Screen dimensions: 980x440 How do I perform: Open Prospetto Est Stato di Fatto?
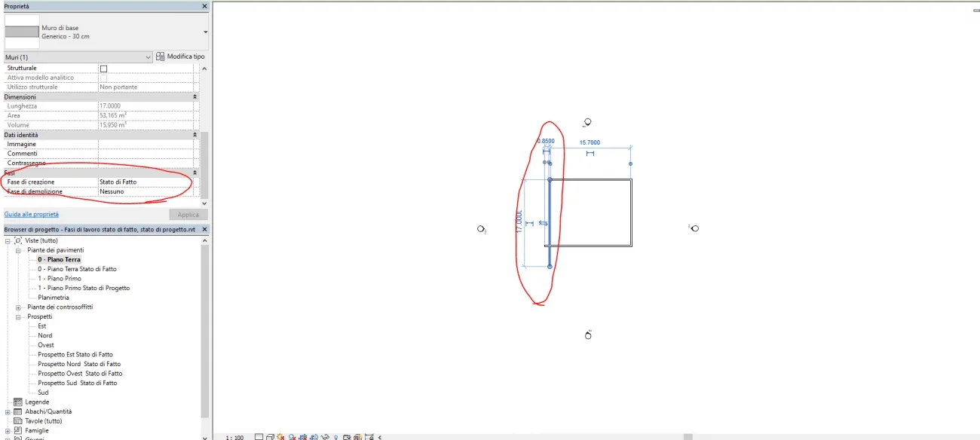[x=75, y=355]
